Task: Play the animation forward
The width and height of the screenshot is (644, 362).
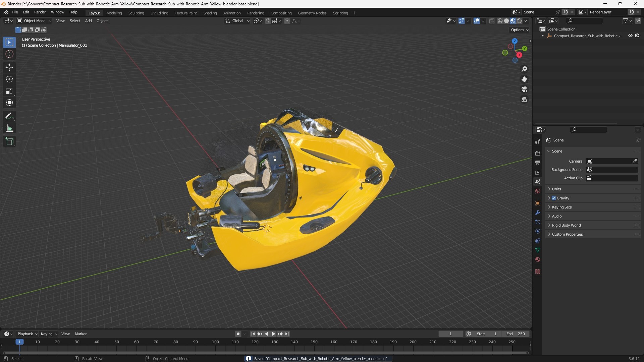Action: coord(273,334)
